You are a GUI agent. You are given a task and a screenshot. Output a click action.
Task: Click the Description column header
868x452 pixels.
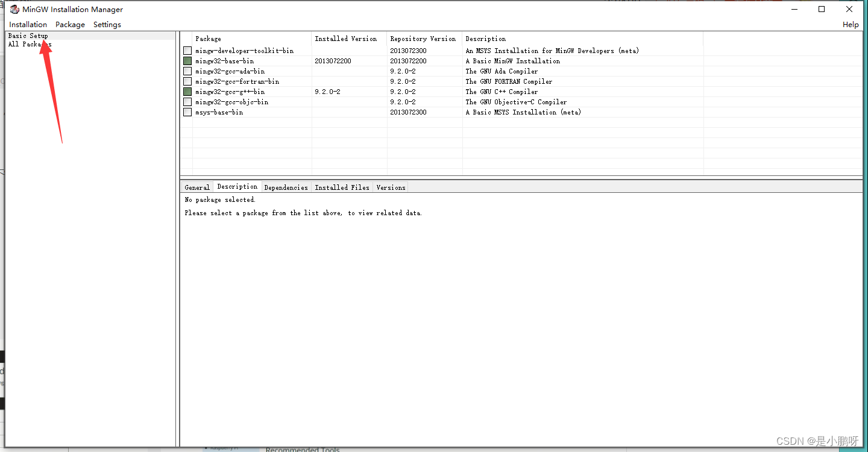(583, 39)
